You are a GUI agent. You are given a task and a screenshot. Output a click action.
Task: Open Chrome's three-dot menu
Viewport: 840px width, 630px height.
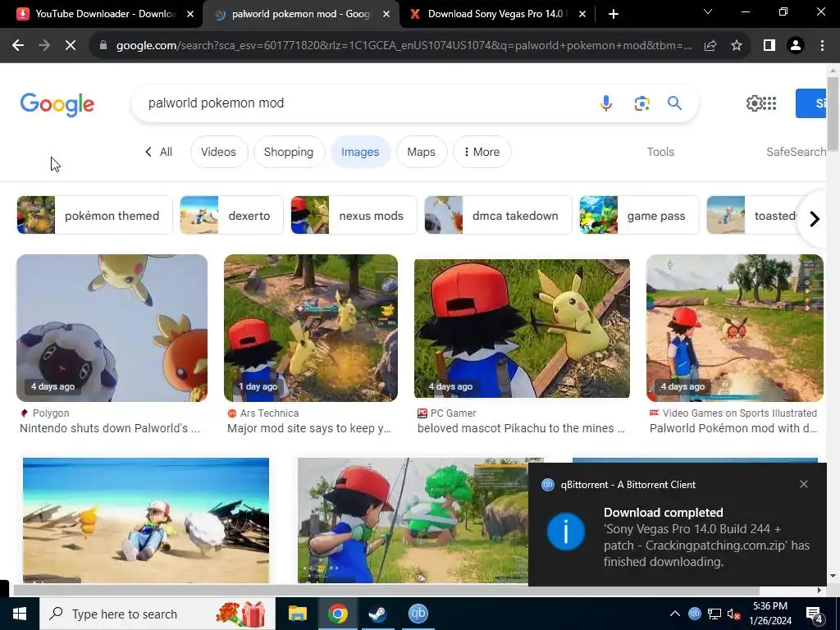click(x=822, y=46)
